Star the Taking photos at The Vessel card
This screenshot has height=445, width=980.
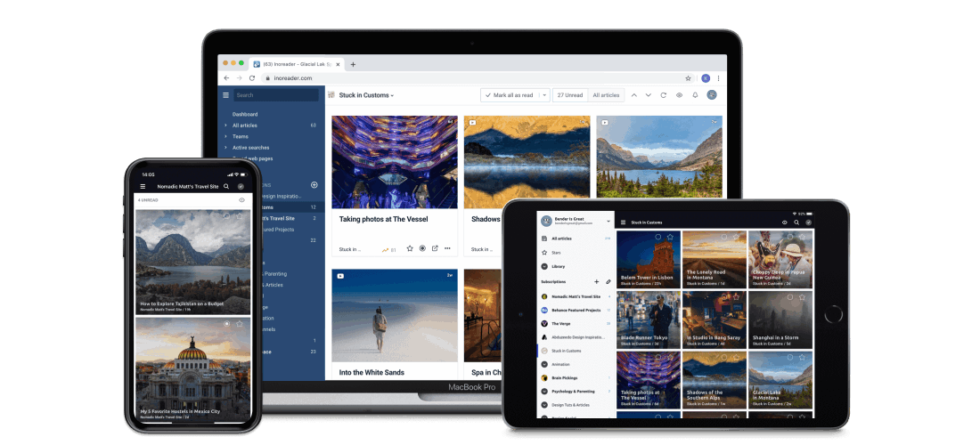pos(410,248)
